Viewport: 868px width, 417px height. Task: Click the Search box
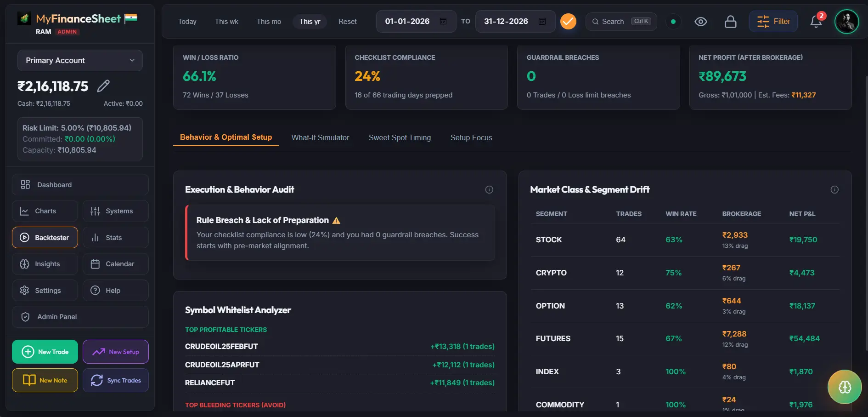pyautogui.click(x=621, y=22)
